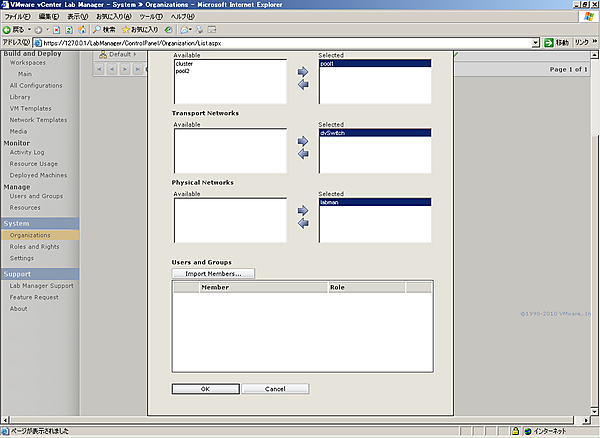Confirm dialog with OK button
The height and width of the screenshot is (438, 600).
point(205,389)
